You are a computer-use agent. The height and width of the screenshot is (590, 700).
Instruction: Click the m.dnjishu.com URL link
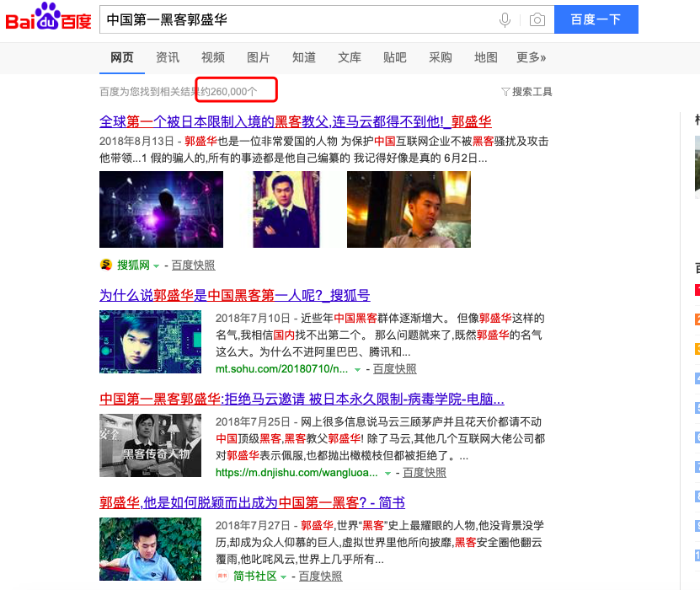(x=297, y=473)
